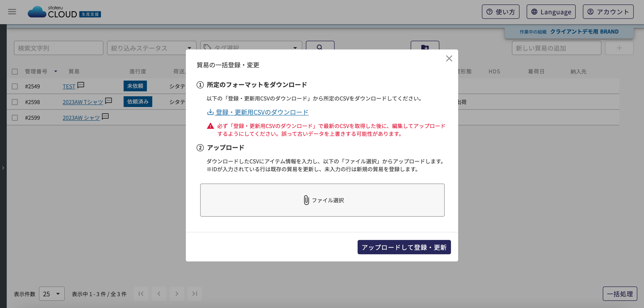
Task: Click the 一括処理 button
Action: point(620,294)
